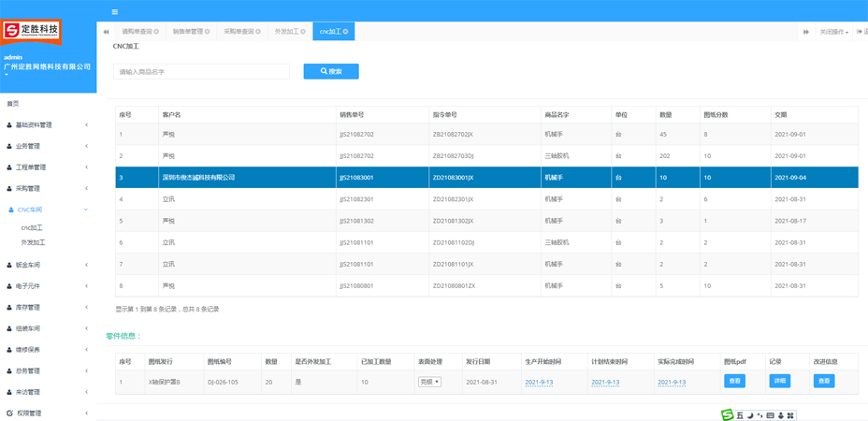
Task: Close the cnc加工 tab
Action: coord(346,32)
